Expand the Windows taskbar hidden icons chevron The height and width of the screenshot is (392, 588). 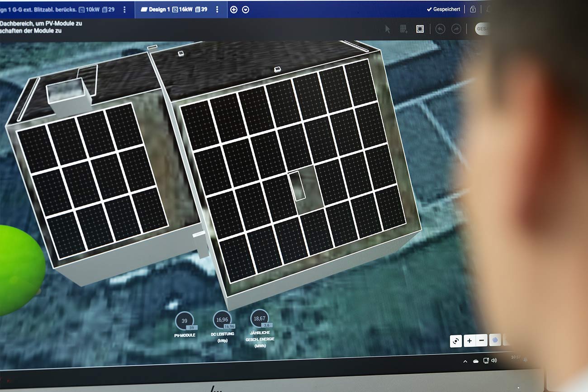click(465, 361)
